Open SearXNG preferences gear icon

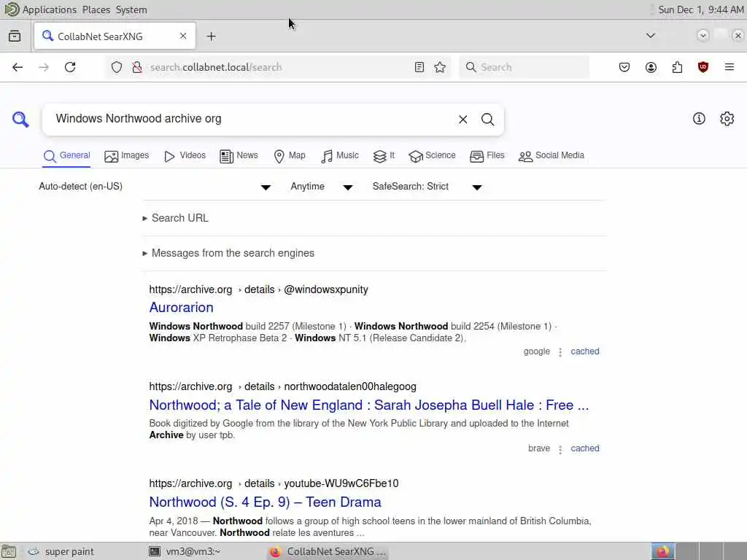pos(727,119)
